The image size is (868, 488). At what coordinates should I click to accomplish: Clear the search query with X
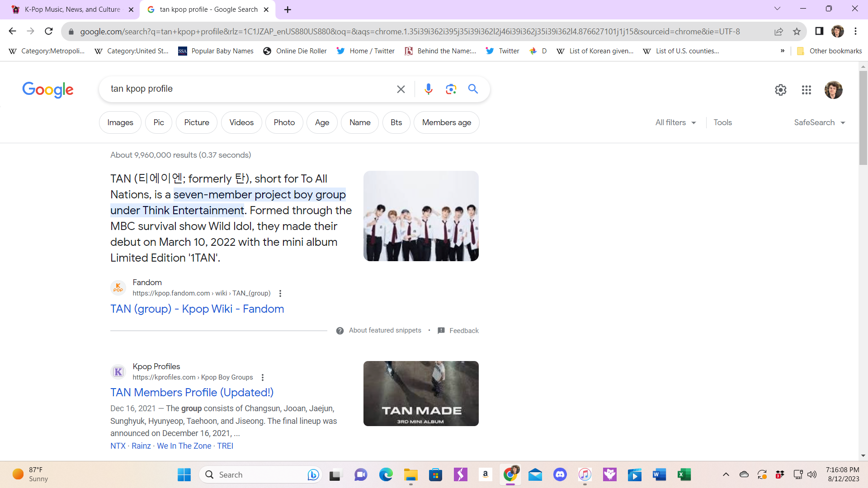tap(401, 89)
